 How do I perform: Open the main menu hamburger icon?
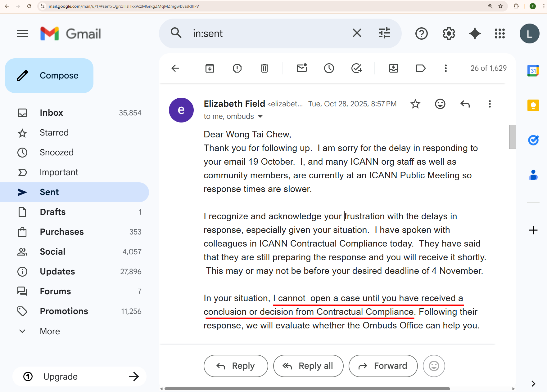[22, 33]
